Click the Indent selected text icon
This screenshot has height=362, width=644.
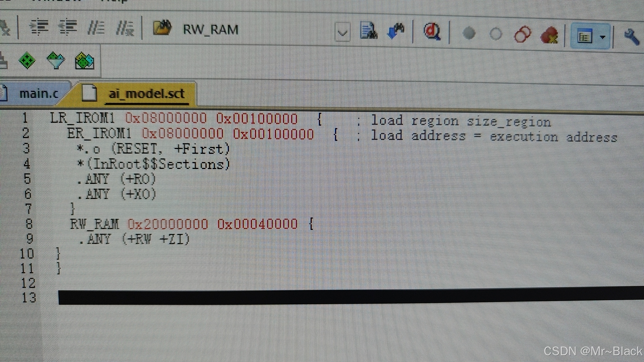pyautogui.click(x=39, y=27)
